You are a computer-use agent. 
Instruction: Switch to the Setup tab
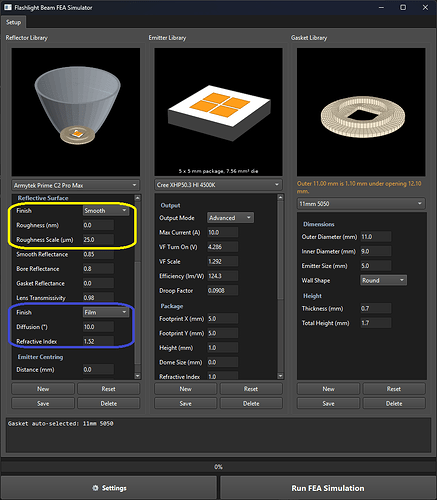click(x=13, y=22)
